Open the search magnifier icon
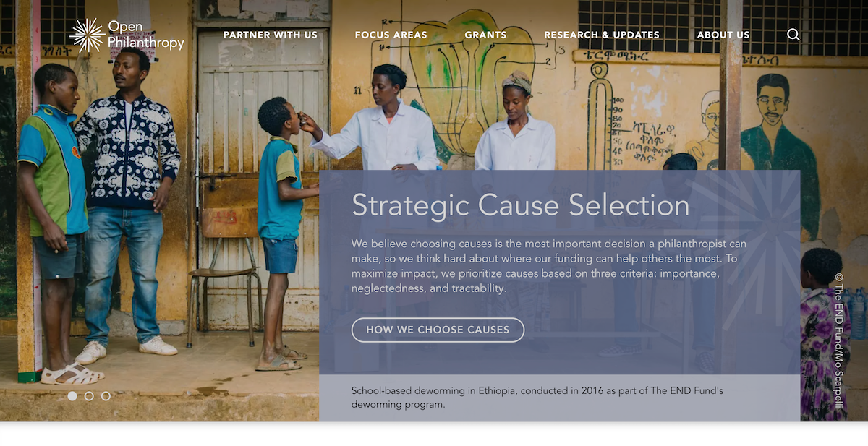Viewport: 868px width, 446px height. pyautogui.click(x=793, y=35)
